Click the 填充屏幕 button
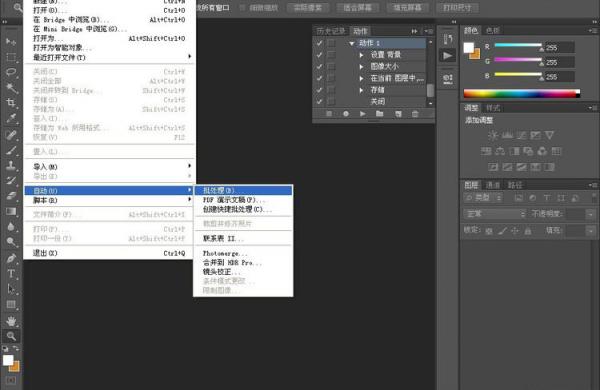The width and height of the screenshot is (600, 390). click(407, 8)
